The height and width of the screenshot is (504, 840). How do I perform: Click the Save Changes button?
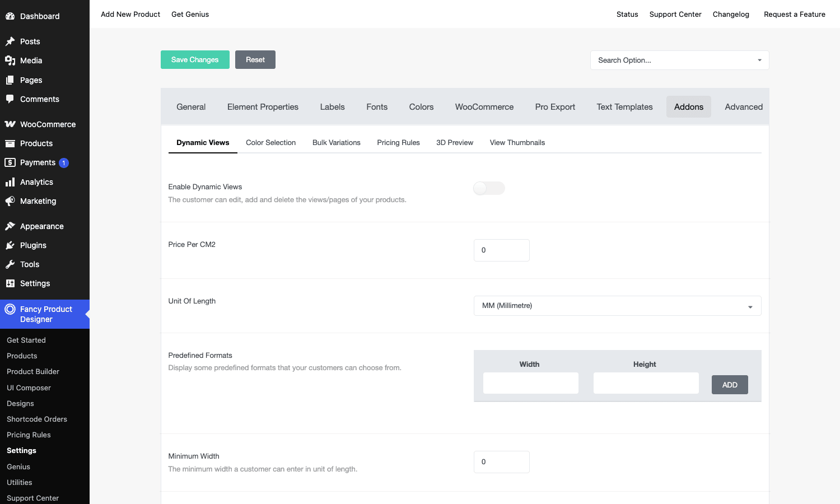195,60
